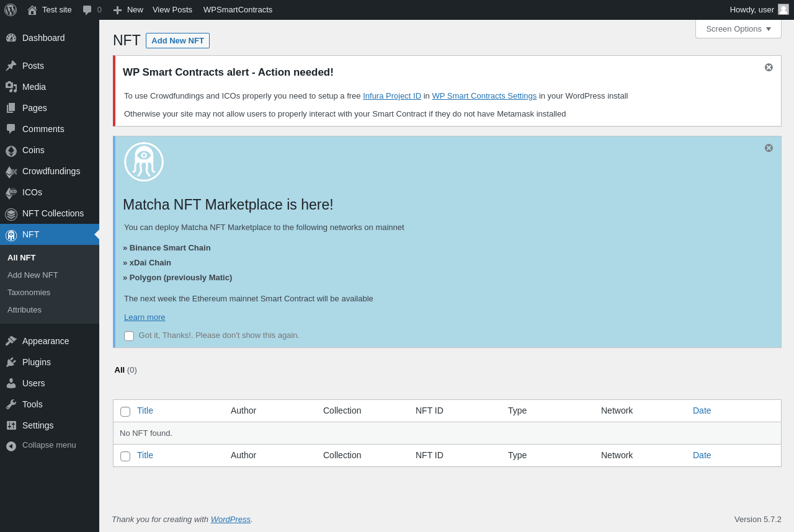794x532 pixels.
Task: Click the Media icon in sidebar
Action: point(11,87)
